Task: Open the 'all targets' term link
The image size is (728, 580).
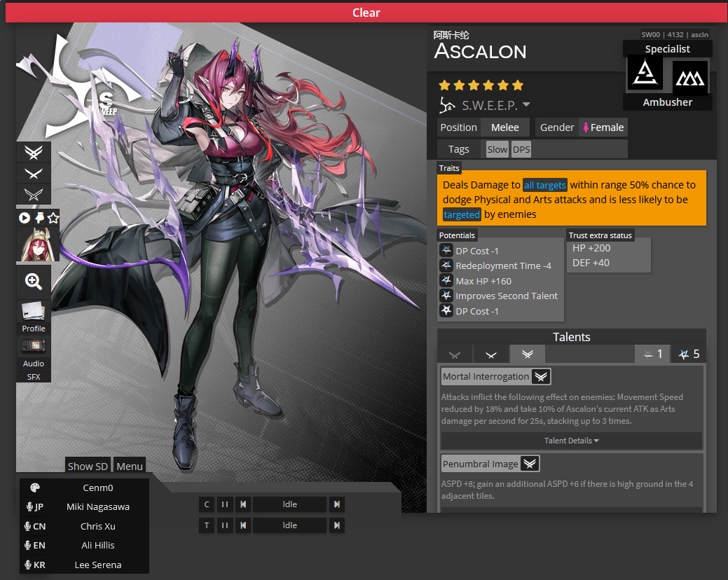Action: (544, 185)
